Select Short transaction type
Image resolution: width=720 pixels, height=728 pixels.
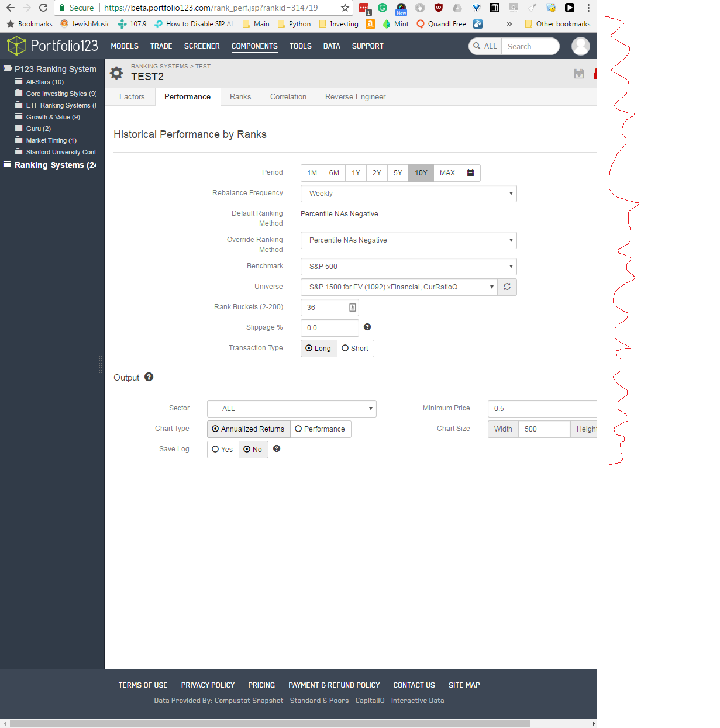[x=356, y=349]
